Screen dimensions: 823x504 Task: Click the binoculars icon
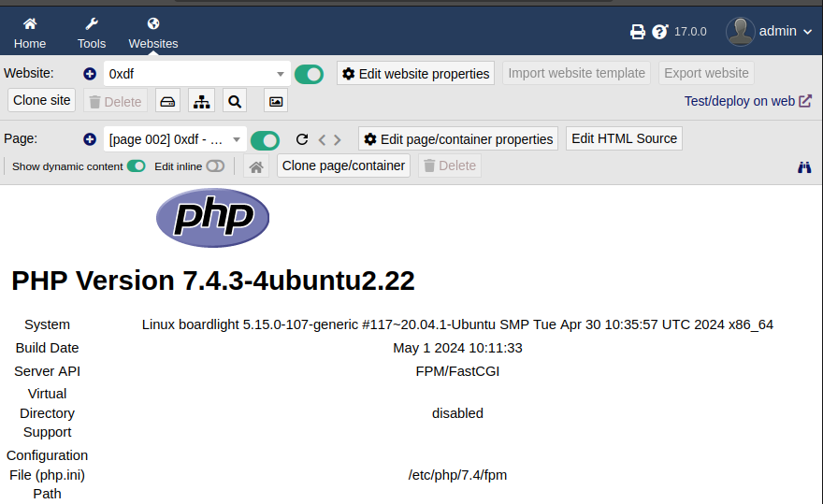point(804,167)
